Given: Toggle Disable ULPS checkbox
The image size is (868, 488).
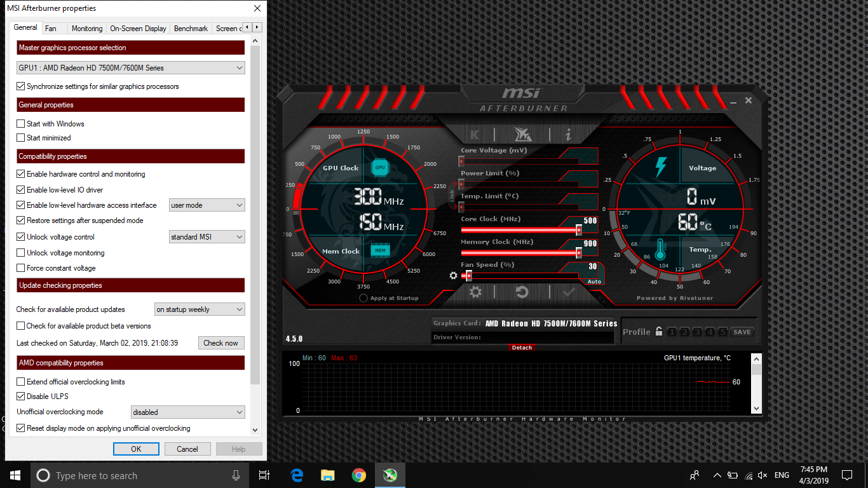Looking at the screenshot, I should tap(21, 396).
